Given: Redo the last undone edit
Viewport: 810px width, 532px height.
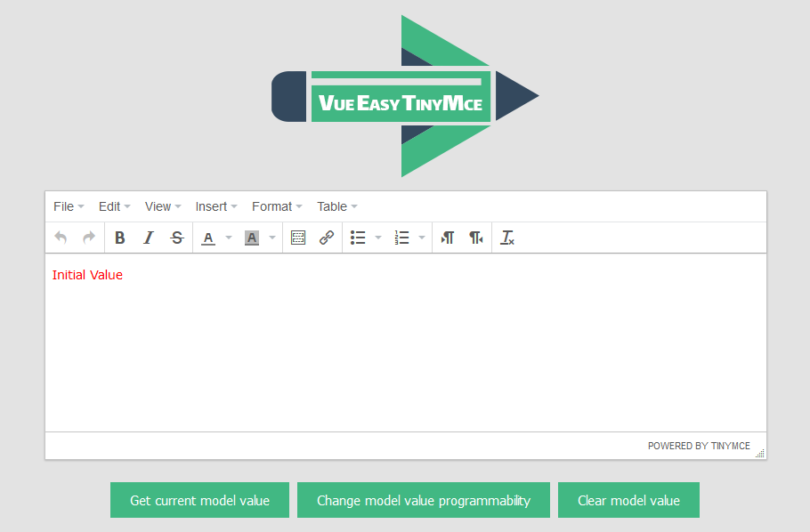Looking at the screenshot, I should click(x=89, y=238).
